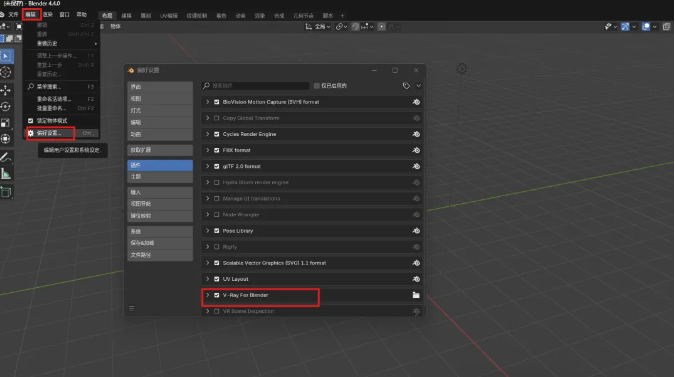The height and width of the screenshot is (377, 675).
Task: Open the File menu
Action: 13,15
